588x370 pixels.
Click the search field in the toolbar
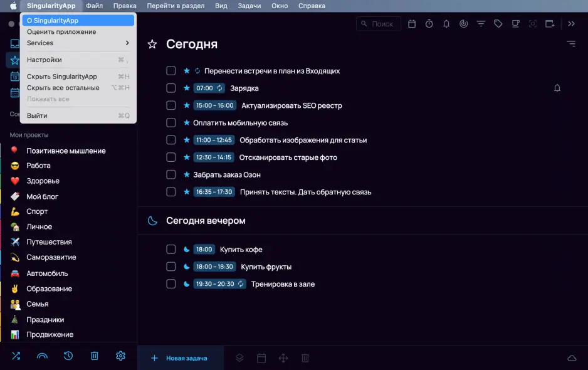(379, 24)
